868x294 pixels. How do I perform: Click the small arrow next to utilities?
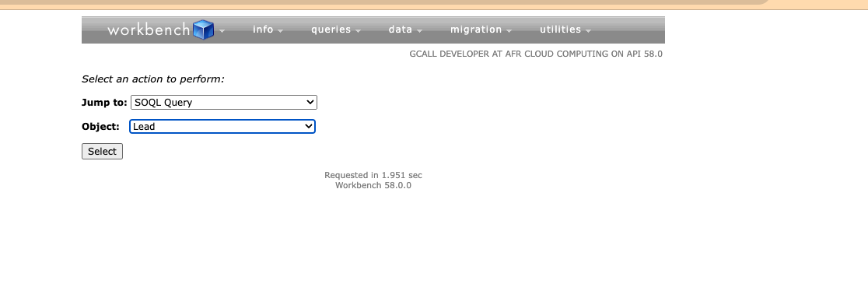coord(588,31)
